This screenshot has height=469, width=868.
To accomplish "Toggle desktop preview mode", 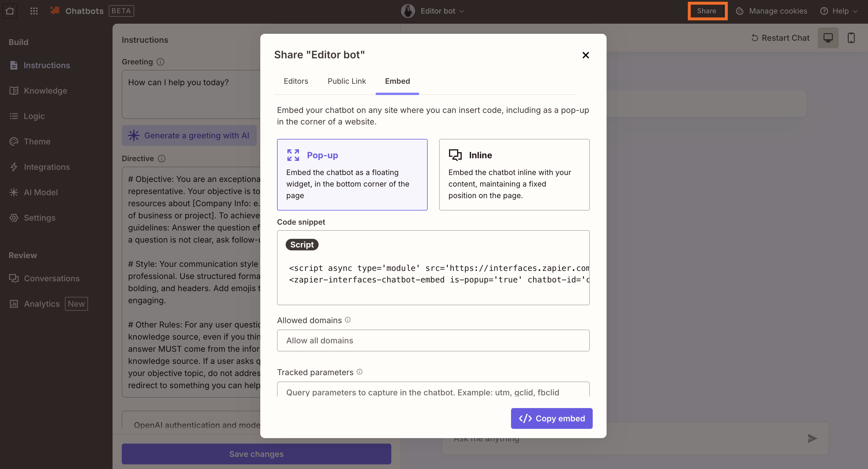I will pyautogui.click(x=828, y=38).
